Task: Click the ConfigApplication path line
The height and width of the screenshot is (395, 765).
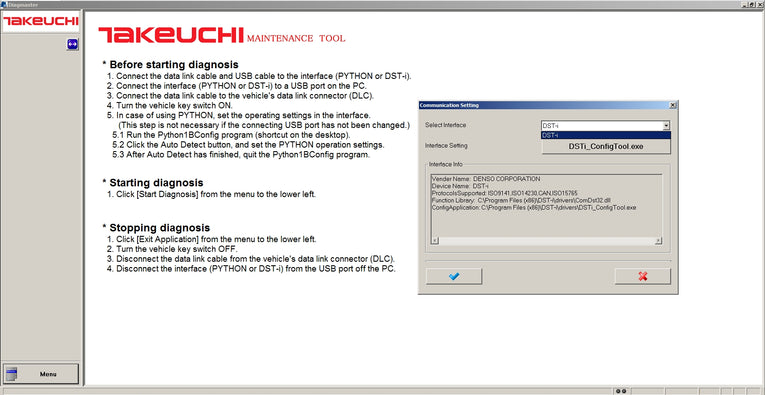Action: [534, 208]
